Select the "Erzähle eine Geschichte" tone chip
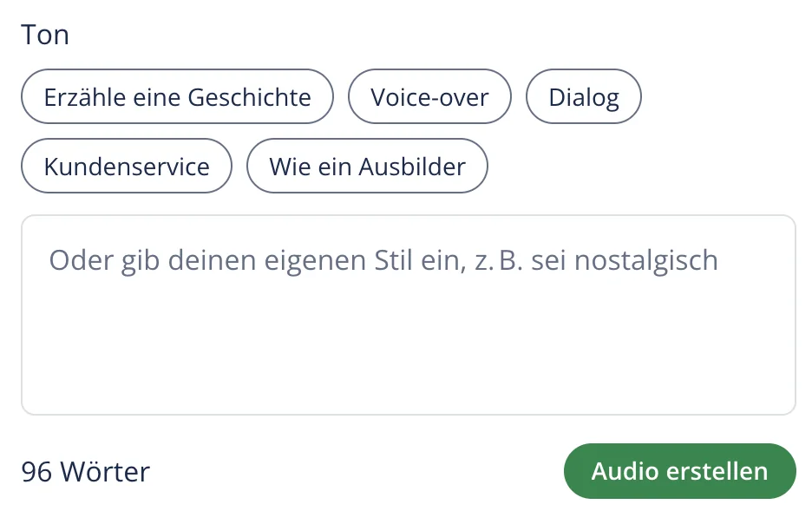 pyautogui.click(x=177, y=96)
